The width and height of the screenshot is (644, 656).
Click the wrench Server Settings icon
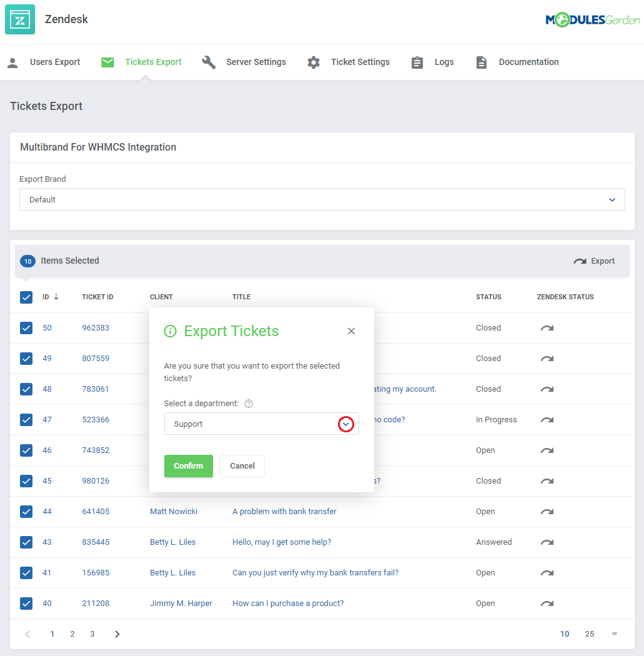click(209, 62)
